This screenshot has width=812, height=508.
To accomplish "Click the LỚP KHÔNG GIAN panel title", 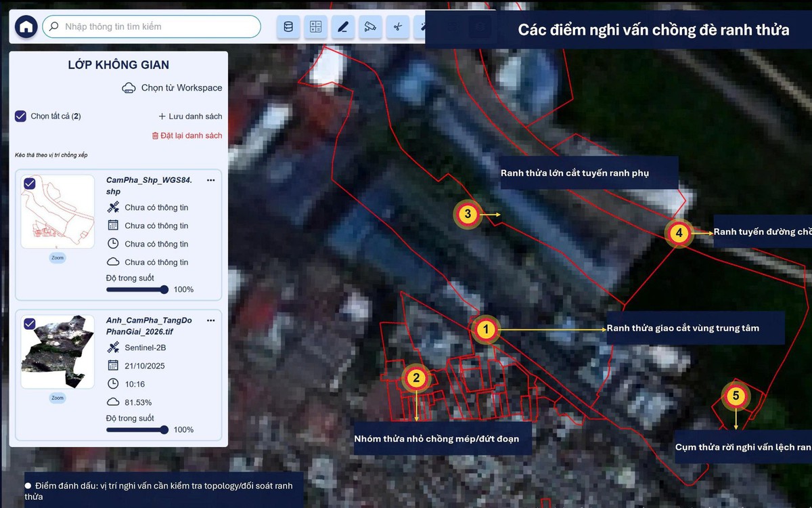I will (118, 65).
